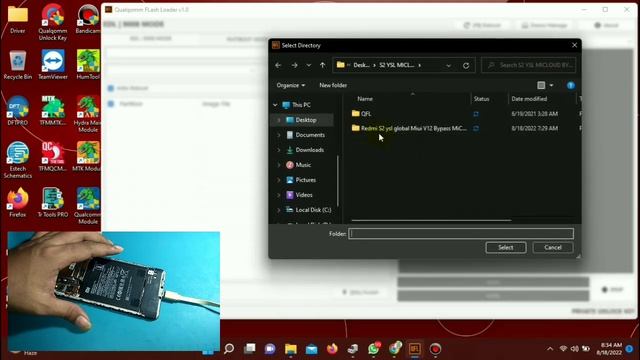640x360 pixels.
Task: Open the TeamViewer desktop shortcut
Action: (x=53, y=65)
